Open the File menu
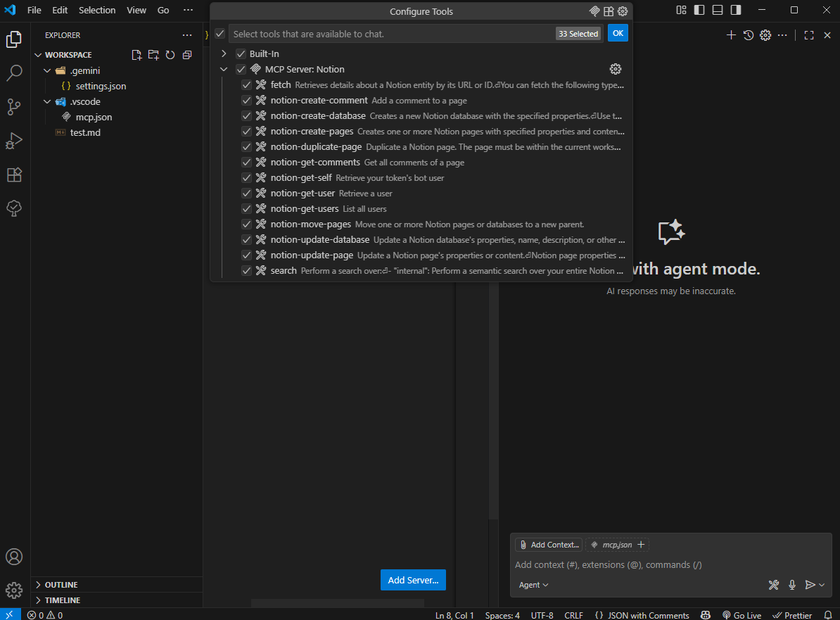 click(x=34, y=10)
